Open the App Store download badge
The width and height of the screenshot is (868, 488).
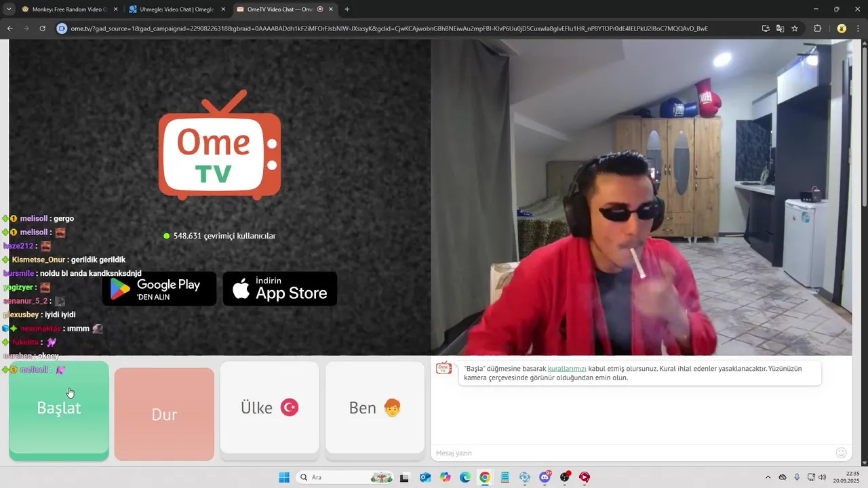[280, 289]
